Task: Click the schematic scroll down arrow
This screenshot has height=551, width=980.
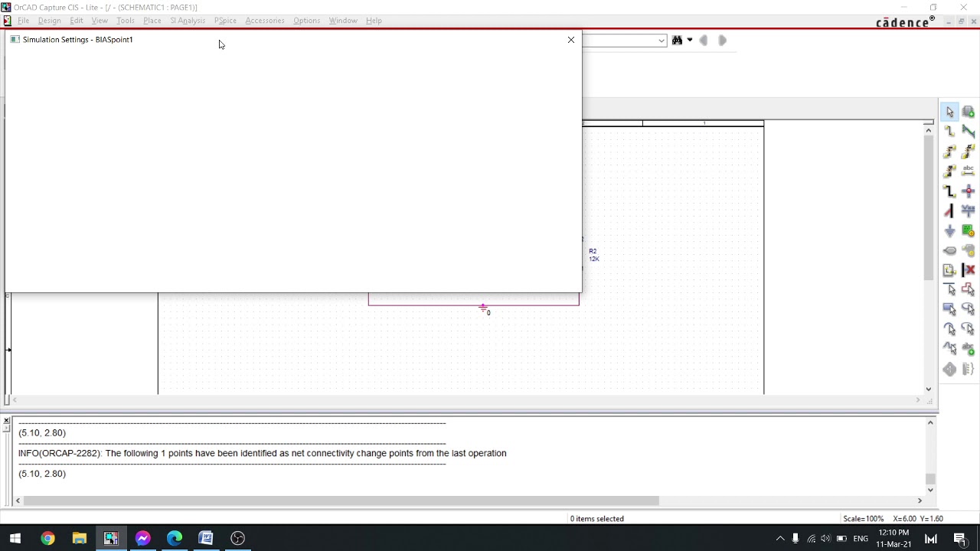Action: [929, 389]
